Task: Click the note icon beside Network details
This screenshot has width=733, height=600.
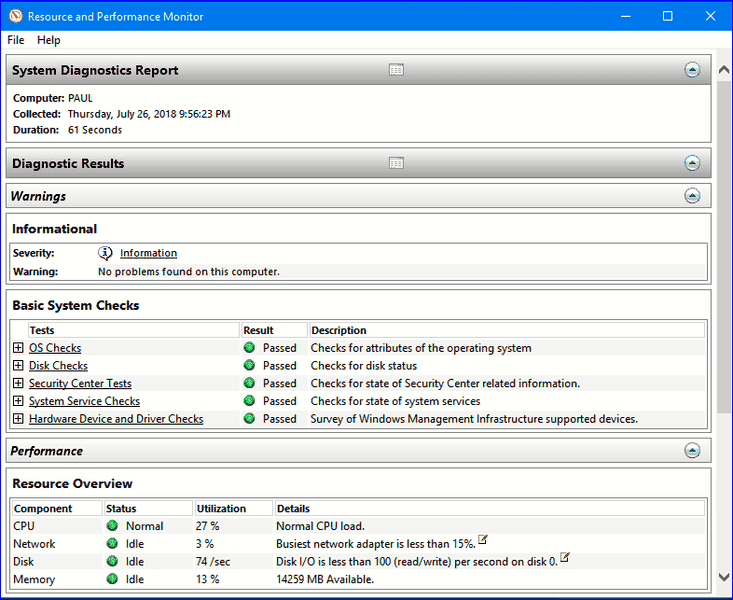Action: tap(483, 540)
